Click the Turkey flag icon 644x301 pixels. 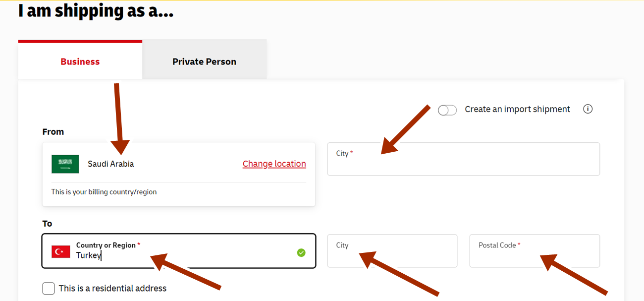click(x=61, y=251)
